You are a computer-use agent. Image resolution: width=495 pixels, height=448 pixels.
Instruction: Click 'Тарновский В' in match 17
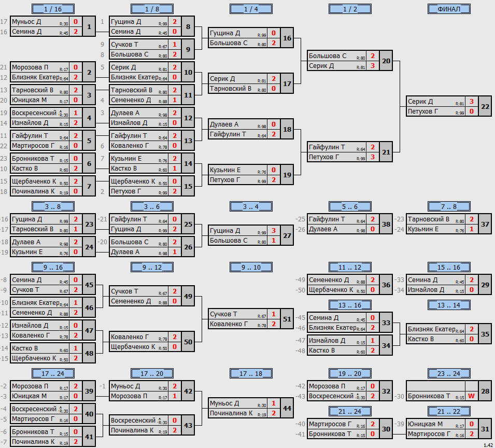pos(231,89)
